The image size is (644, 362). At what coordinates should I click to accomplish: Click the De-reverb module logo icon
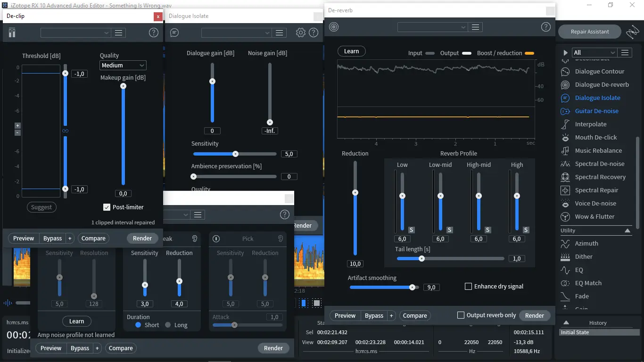pos(334,27)
